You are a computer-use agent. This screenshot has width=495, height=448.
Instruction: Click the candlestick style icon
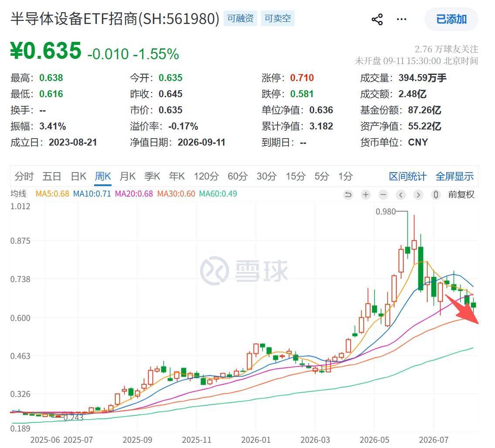[436, 195]
